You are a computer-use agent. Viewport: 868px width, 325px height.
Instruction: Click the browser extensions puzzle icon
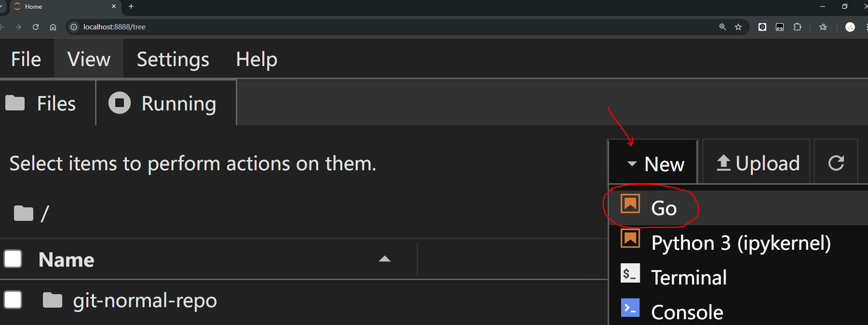[x=798, y=27]
